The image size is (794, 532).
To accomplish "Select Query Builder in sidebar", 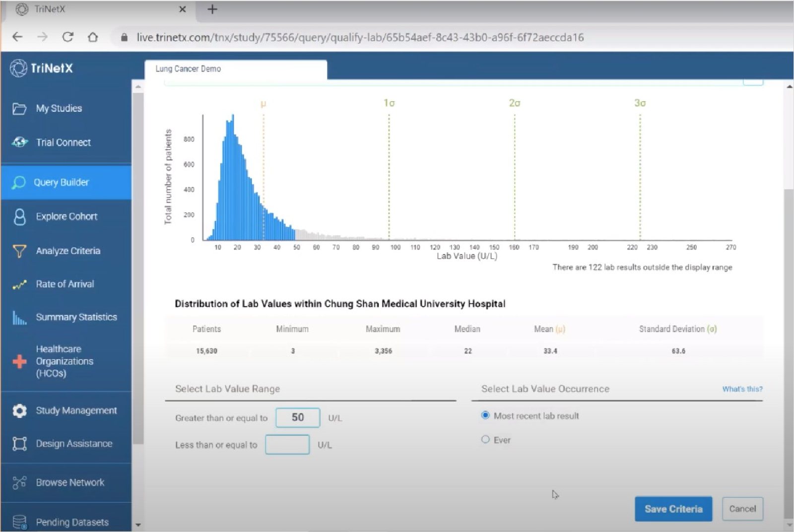I will pos(66,183).
